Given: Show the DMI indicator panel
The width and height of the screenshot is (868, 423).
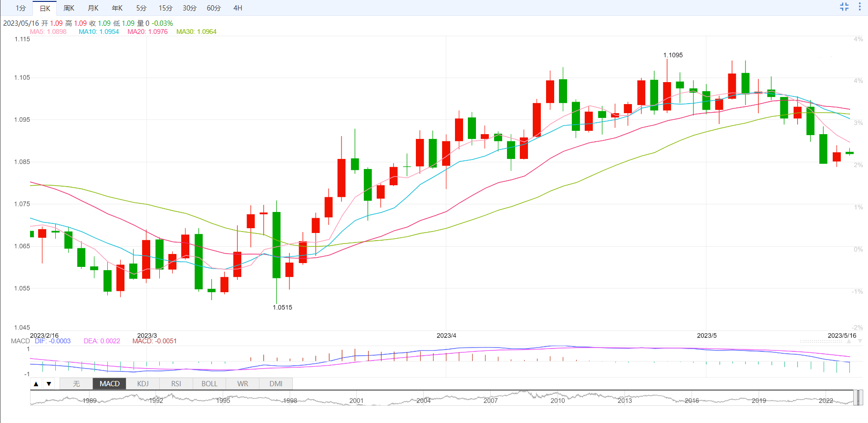Looking at the screenshot, I should tap(276, 384).
